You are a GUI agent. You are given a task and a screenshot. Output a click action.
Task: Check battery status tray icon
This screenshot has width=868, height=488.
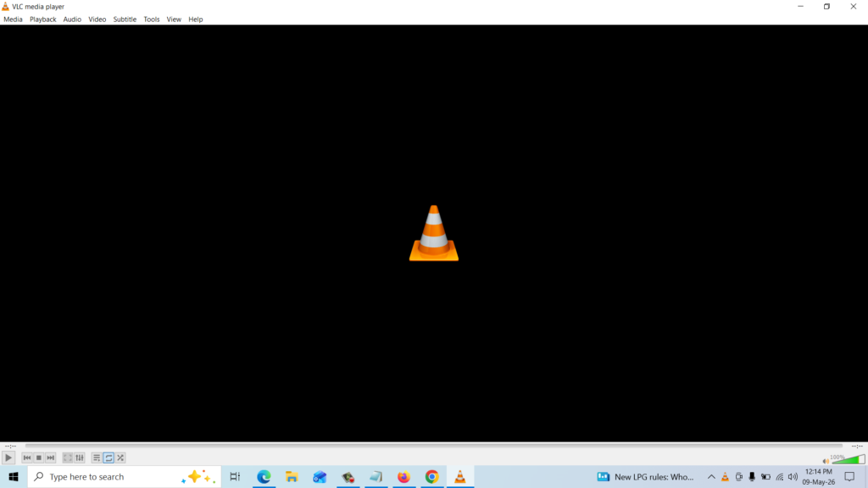(x=765, y=476)
